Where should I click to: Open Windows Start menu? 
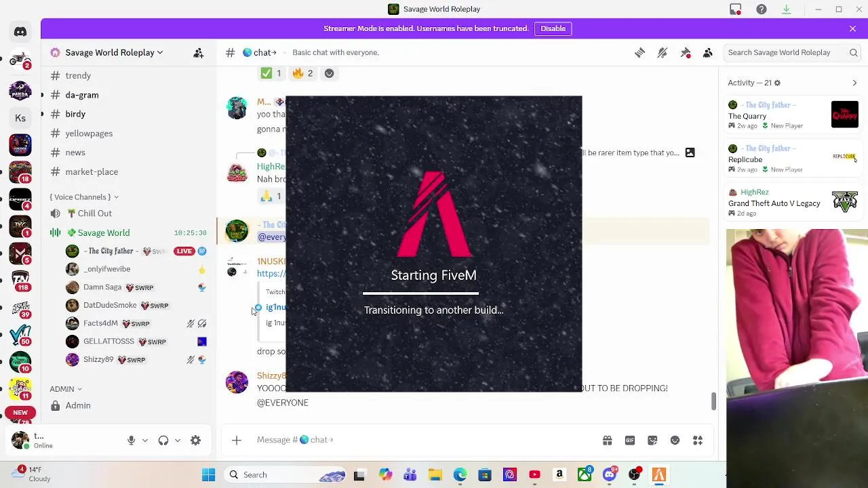click(x=208, y=475)
